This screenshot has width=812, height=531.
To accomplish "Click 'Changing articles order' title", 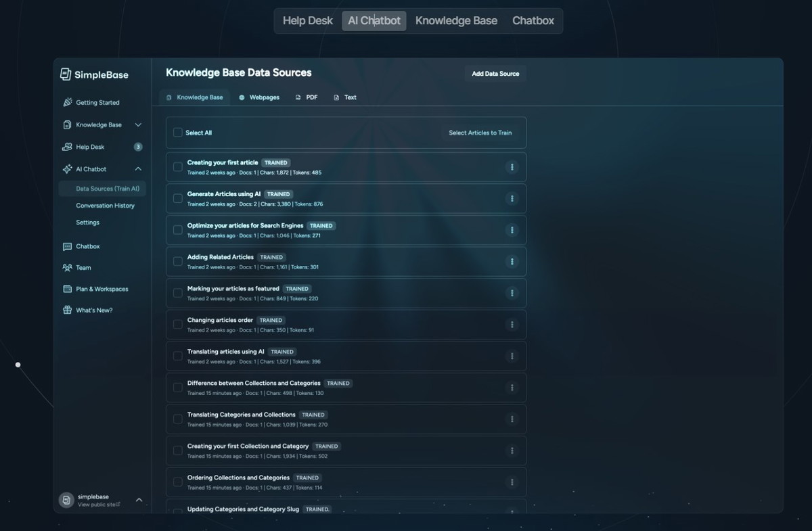I will (x=220, y=320).
